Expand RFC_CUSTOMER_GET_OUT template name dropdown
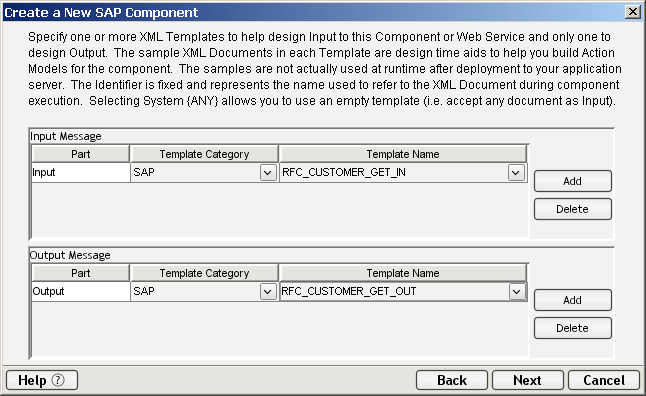Screen dimensions: 646x396 click(517, 292)
